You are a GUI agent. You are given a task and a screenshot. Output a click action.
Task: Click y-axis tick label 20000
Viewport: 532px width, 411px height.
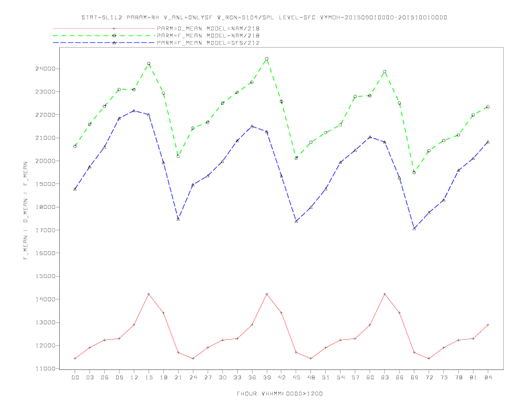tap(45, 161)
